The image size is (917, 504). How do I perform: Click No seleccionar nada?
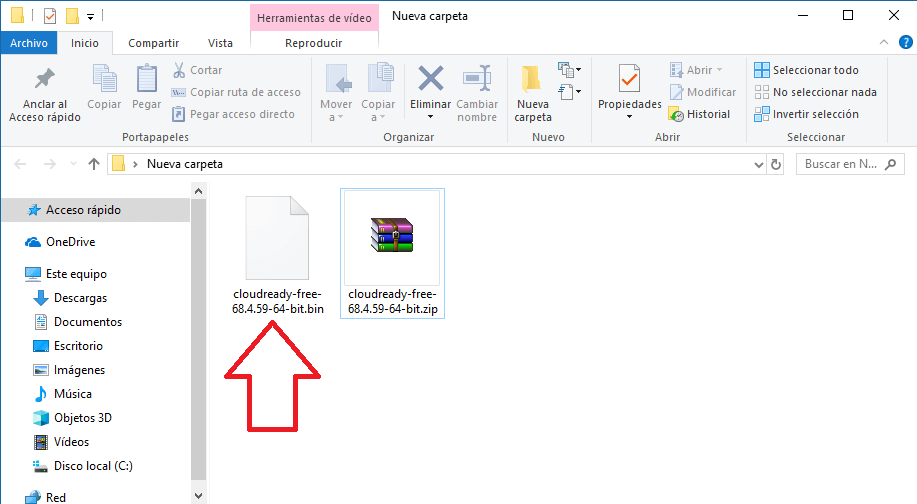(815, 92)
